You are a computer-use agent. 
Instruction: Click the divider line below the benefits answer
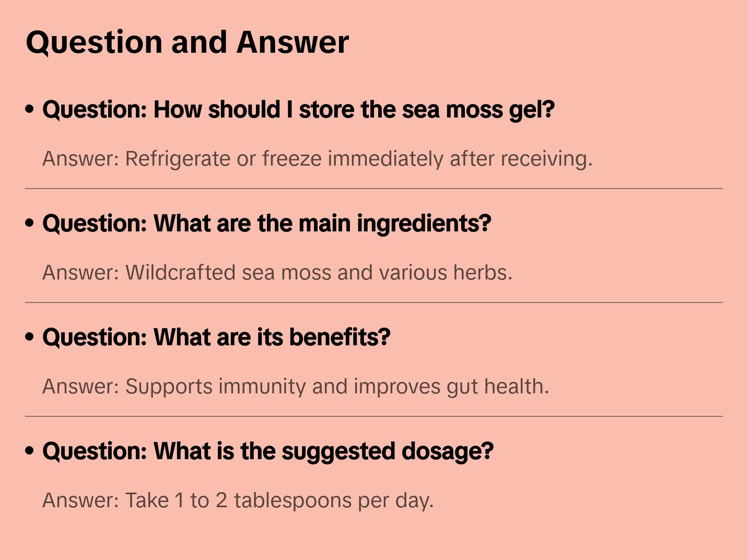point(374,416)
